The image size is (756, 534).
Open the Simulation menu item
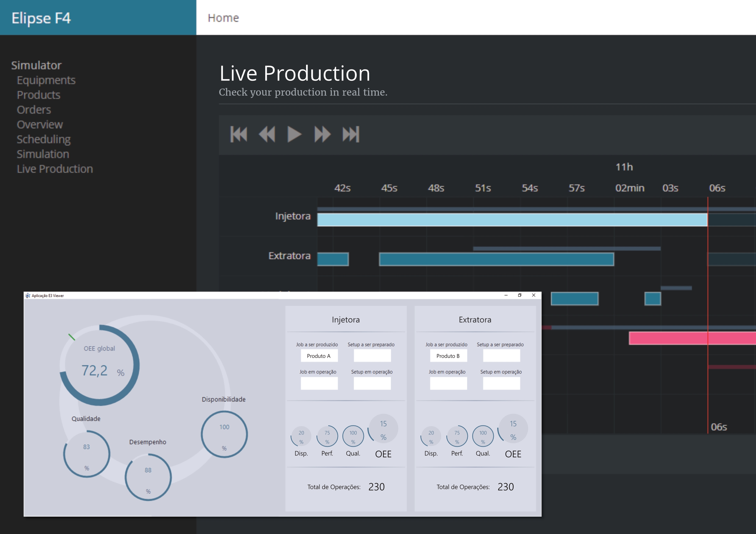tap(43, 154)
